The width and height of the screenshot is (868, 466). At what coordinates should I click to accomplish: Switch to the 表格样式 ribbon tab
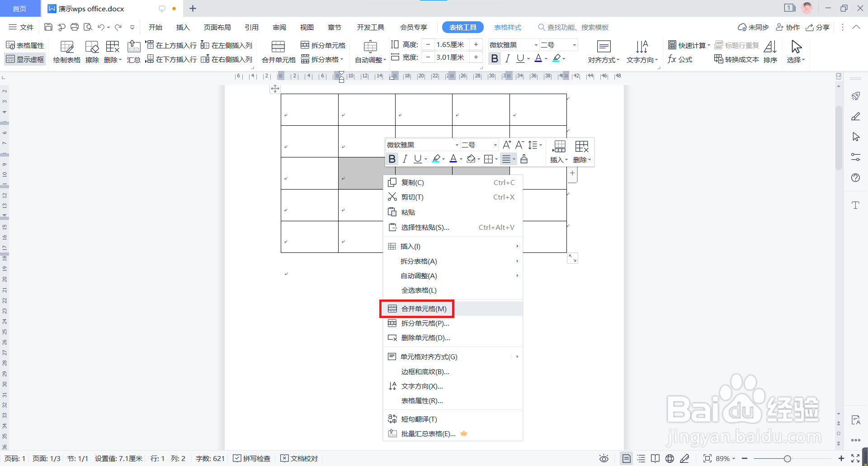point(507,27)
